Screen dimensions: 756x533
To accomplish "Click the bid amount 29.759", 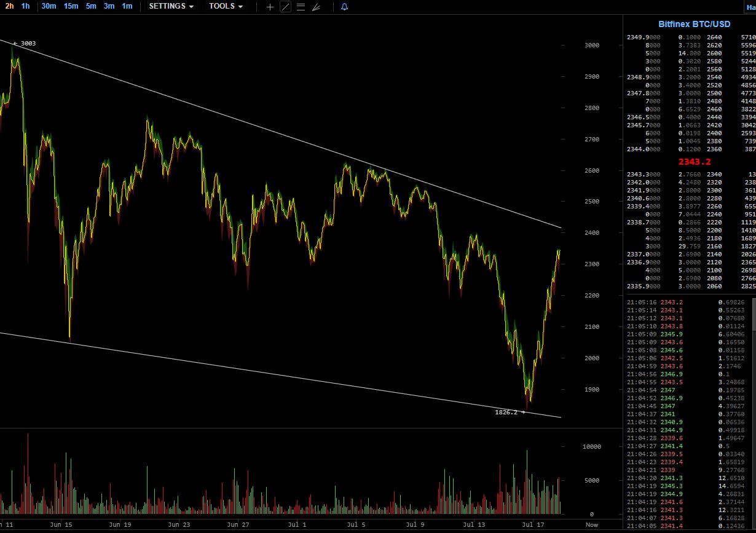I will 689,247.
